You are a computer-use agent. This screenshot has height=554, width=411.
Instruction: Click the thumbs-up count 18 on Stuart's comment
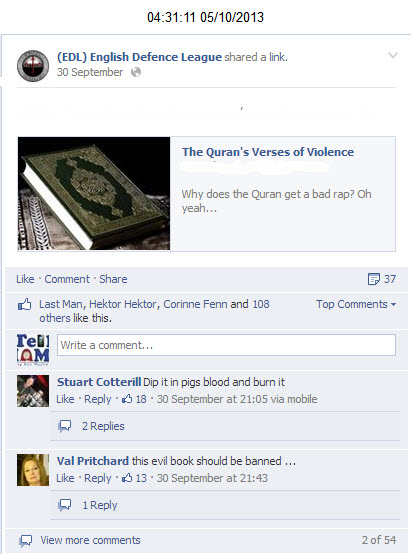134,399
